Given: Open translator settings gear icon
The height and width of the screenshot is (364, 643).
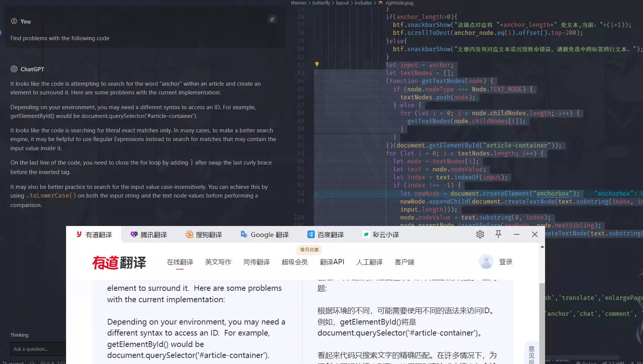Looking at the screenshot, I should [x=480, y=235].
